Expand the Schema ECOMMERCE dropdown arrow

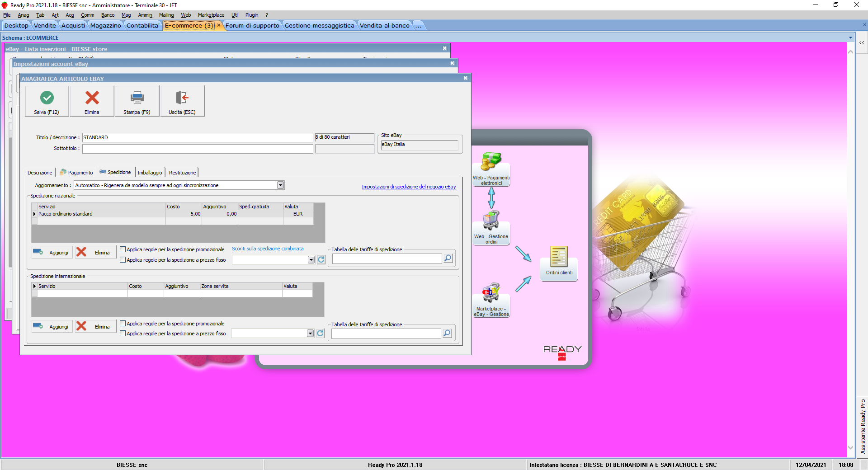(x=850, y=38)
